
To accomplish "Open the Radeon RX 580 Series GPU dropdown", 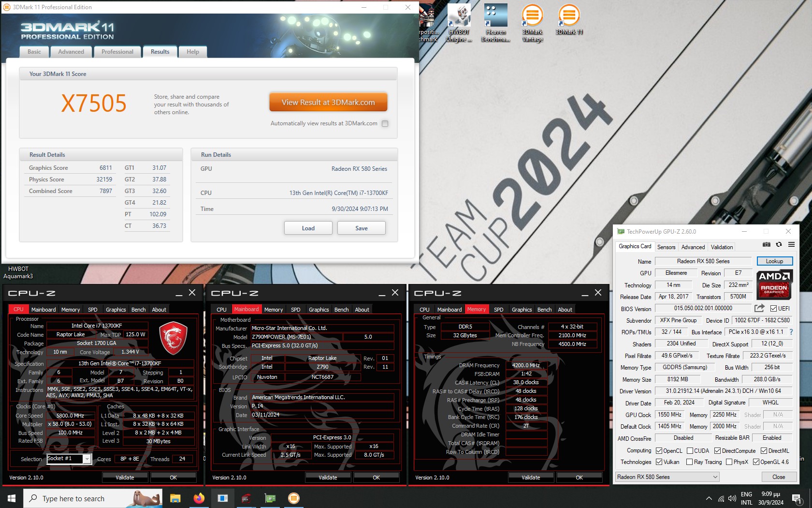I will coord(667,477).
